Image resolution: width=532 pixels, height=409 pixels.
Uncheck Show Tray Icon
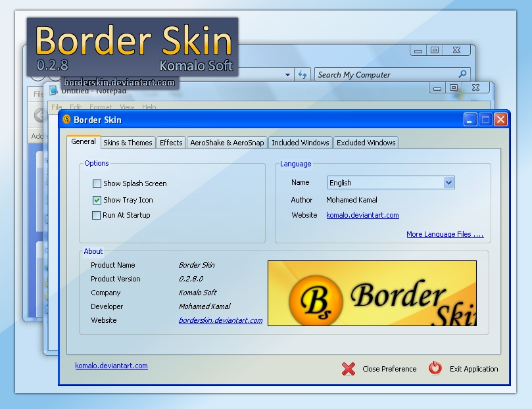click(96, 200)
